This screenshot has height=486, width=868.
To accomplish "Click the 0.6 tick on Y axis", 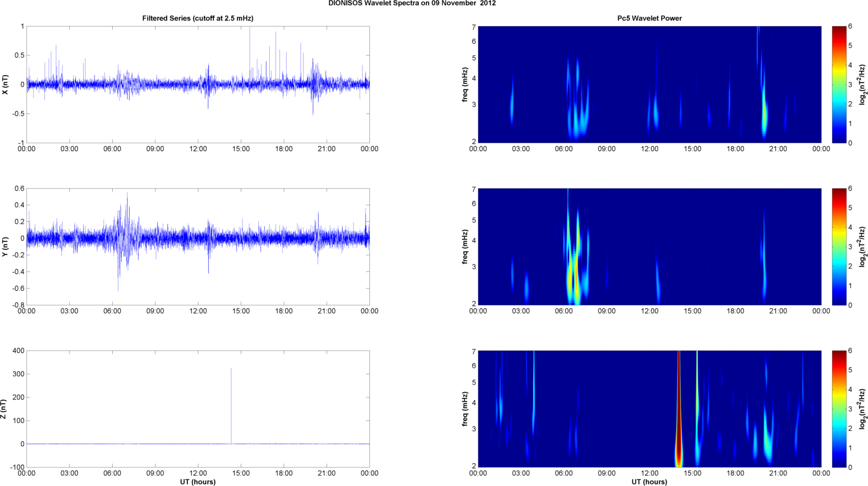I will pos(19,189).
